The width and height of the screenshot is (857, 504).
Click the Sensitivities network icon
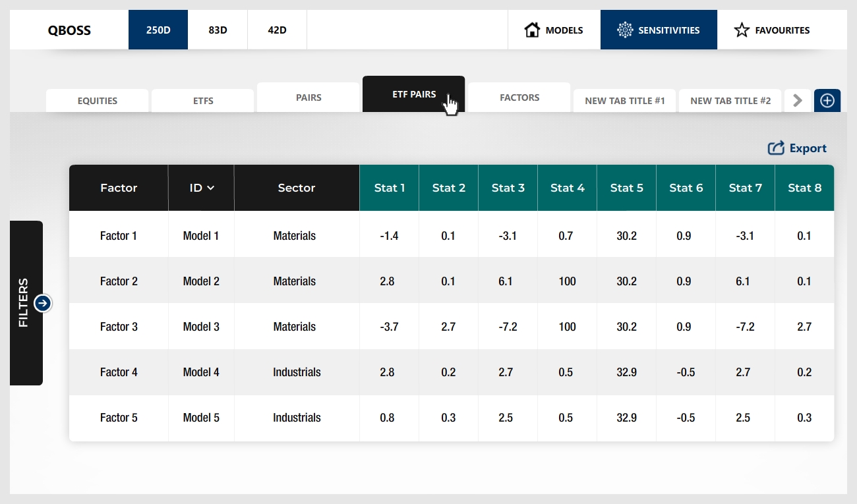click(x=624, y=30)
